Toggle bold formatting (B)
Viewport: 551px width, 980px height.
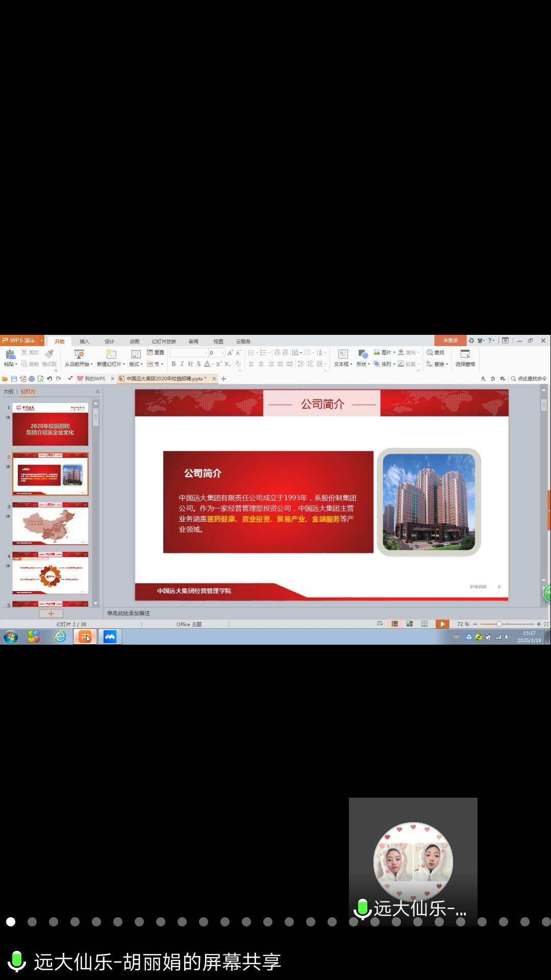pyautogui.click(x=173, y=364)
